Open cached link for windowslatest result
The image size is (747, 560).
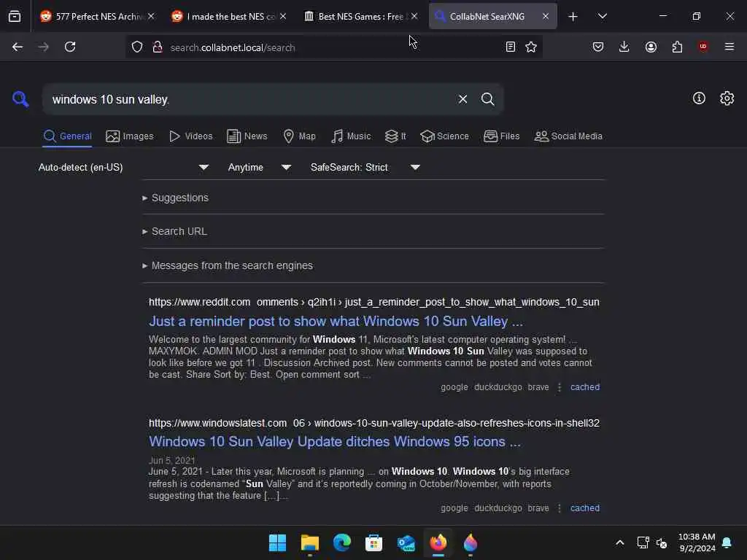585,508
